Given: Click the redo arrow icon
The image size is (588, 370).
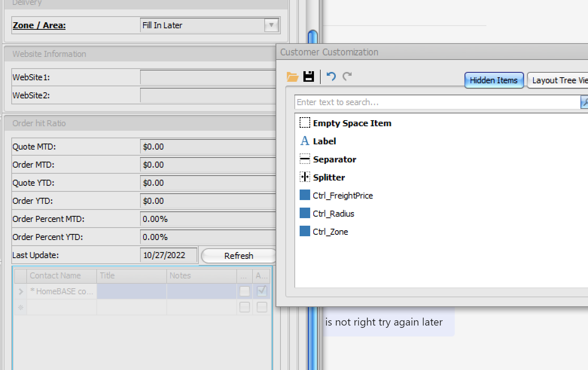Looking at the screenshot, I should (x=347, y=76).
